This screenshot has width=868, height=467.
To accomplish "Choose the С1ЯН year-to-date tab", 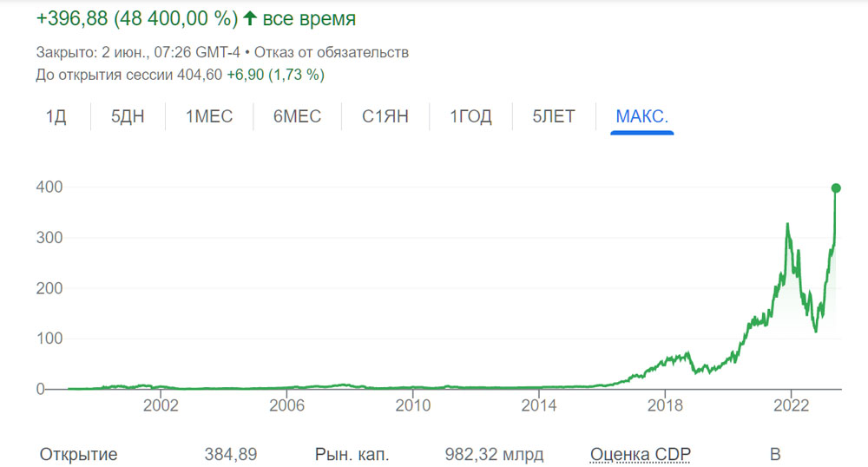I will [x=385, y=116].
